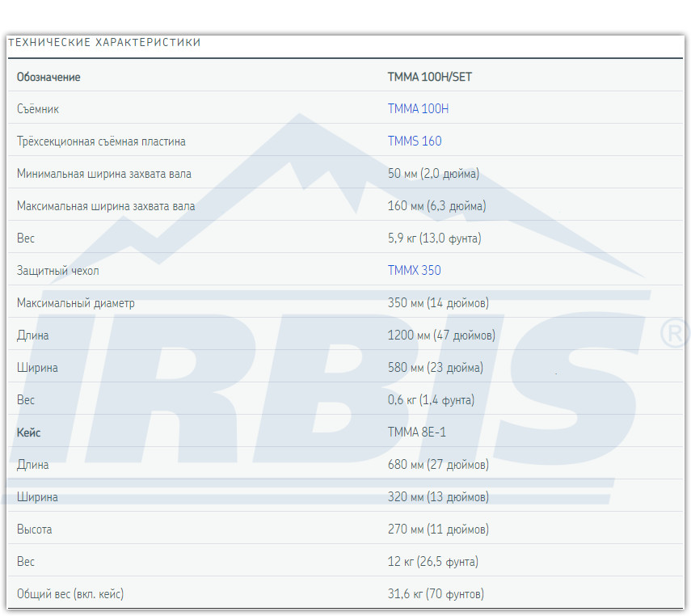Viewport: 691px width, 616px height.
Task: Select the Максимальная ширина захвата вала label
Action: pos(106,206)
